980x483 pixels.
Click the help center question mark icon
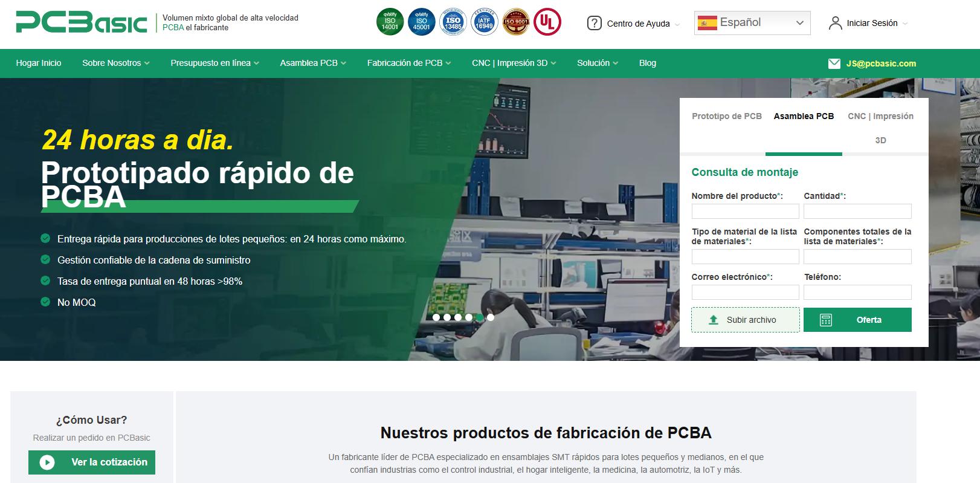coord(594,24)
